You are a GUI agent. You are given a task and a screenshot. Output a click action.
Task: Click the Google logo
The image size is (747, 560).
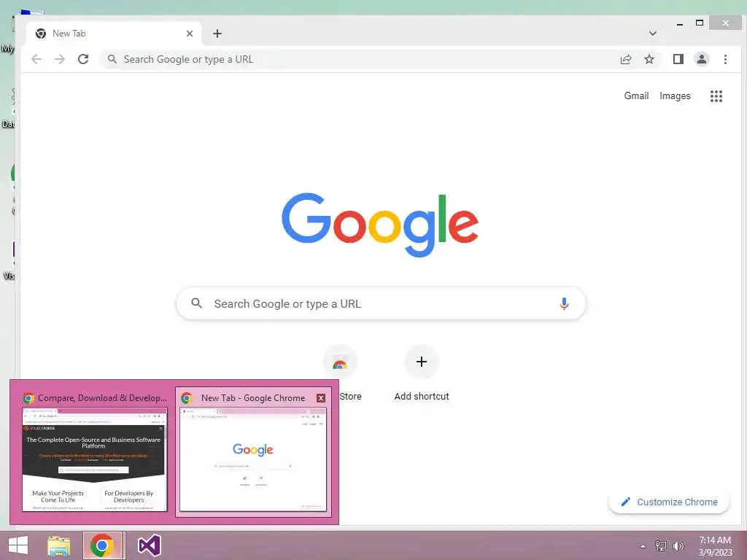379,225
